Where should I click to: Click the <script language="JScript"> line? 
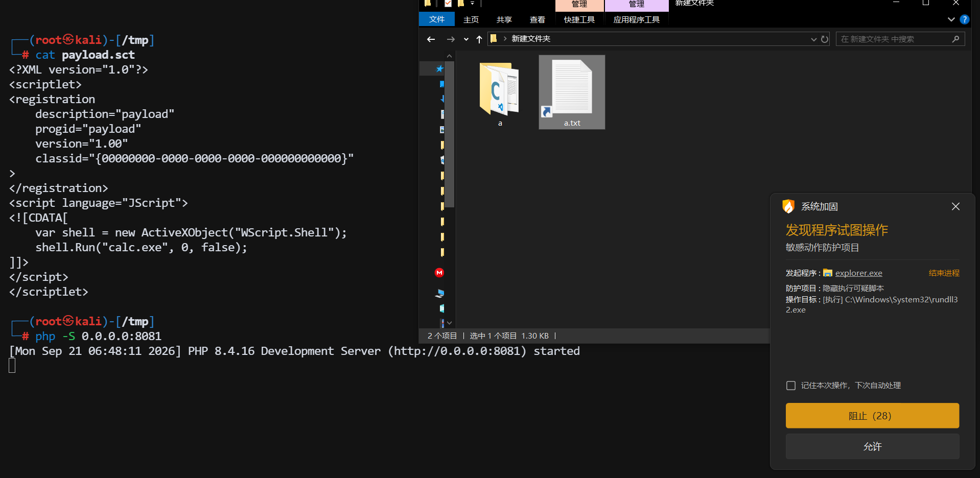coord(99,203)
